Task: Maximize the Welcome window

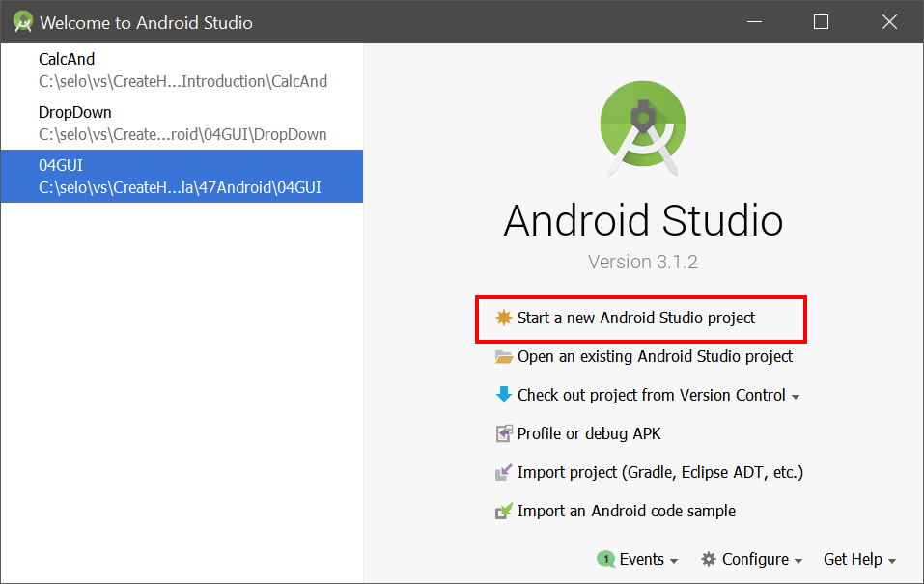Action: click(x=821, y=22)
